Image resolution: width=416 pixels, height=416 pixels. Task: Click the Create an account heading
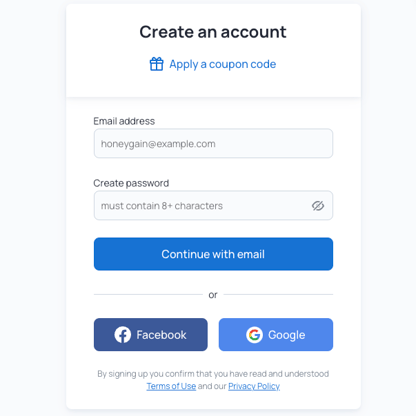click(x=213, y=32)
